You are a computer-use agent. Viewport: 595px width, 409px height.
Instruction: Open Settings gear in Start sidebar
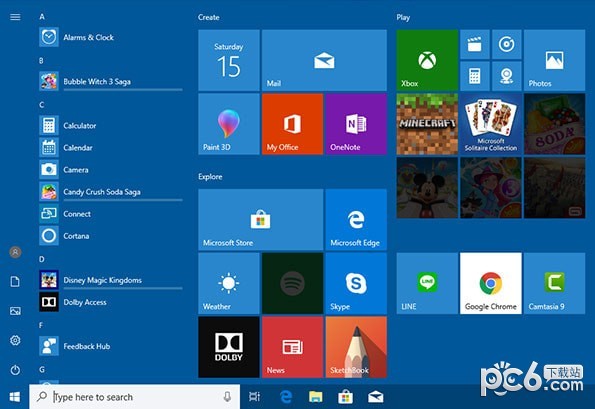[15, 340]
